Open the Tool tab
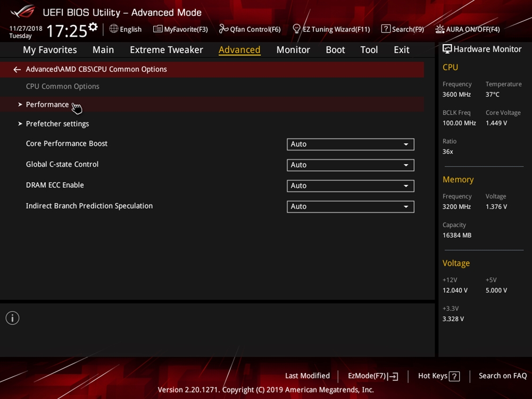532x399 pixels. tap(369, 50)
